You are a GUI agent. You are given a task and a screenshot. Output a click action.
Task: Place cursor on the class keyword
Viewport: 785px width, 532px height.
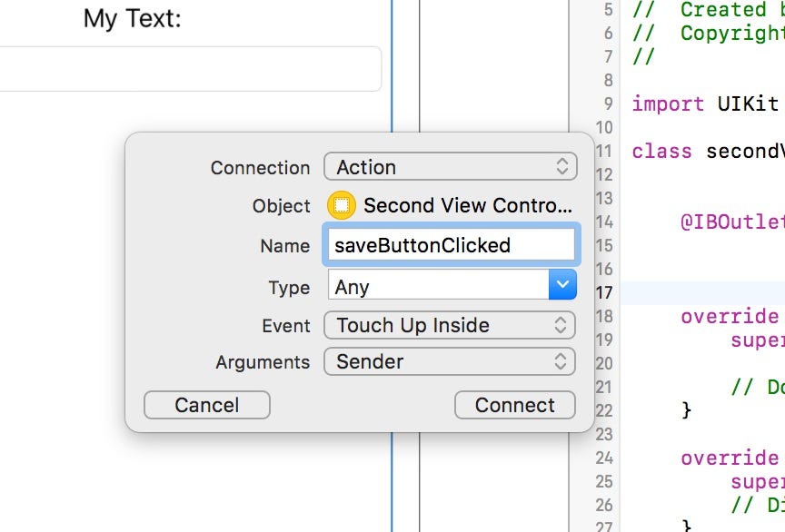click(x=661, y=151)
